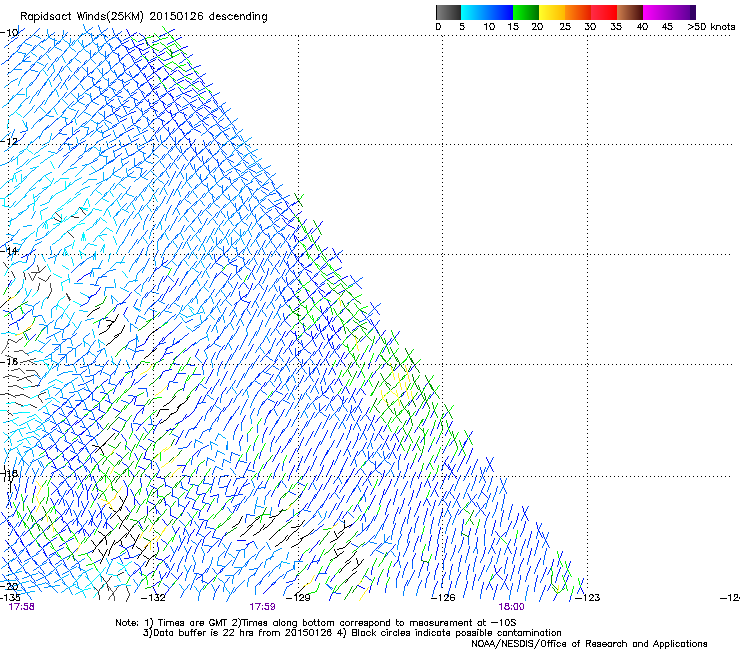
Task: Click the '>50 knots' legend label
Action: pyautogui.click(x=711, y=27)
